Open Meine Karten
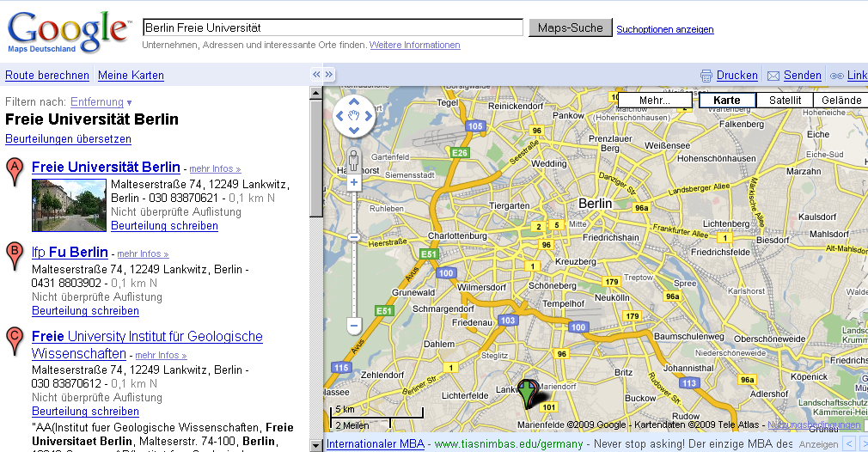Viewport: 868px width, 452px height. (x=131, y=76)
